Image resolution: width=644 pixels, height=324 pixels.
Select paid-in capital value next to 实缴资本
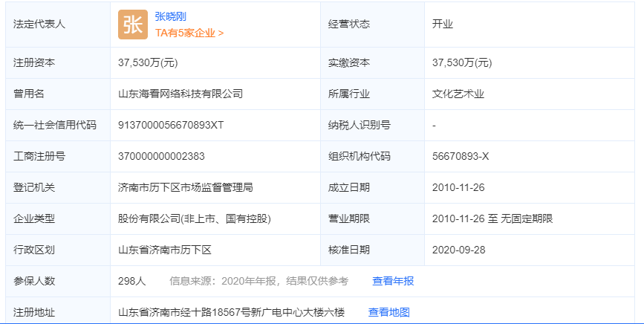(462, 62)
